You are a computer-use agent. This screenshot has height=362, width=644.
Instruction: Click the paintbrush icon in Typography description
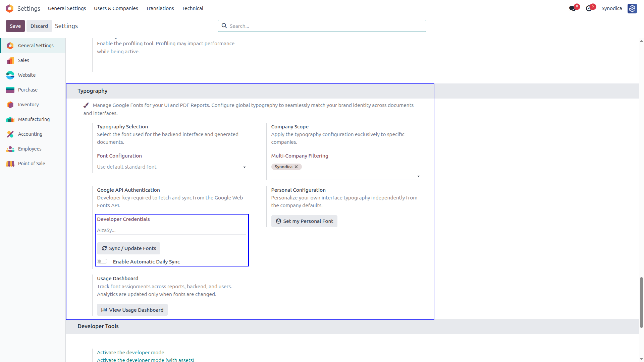coord(86,105)
